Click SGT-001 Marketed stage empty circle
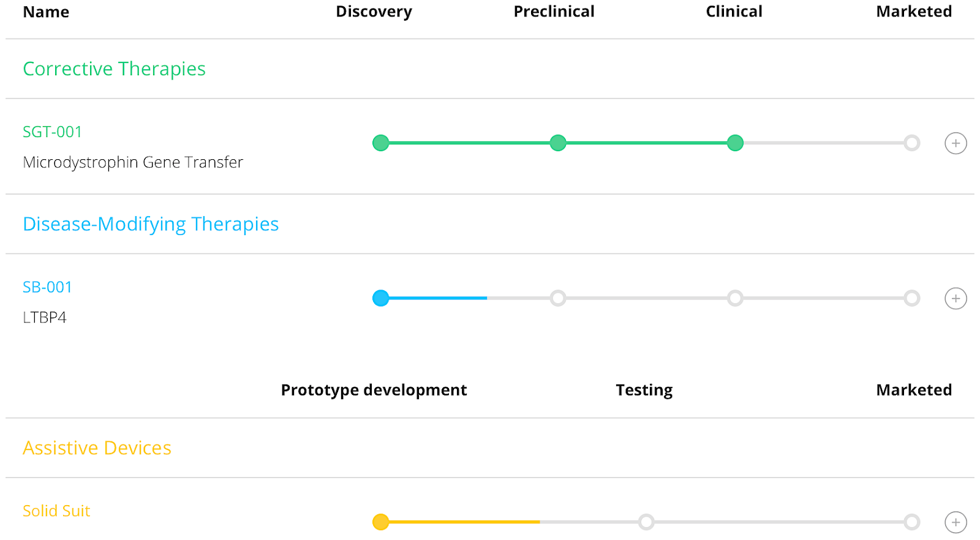Screen dimensions: 980x540 coord(912,143)
